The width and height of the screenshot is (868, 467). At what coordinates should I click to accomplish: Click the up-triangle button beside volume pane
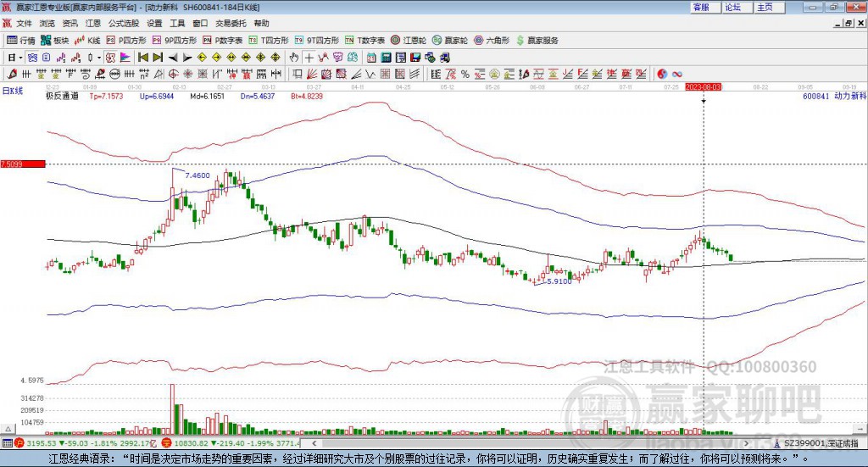tap(8, 429)
